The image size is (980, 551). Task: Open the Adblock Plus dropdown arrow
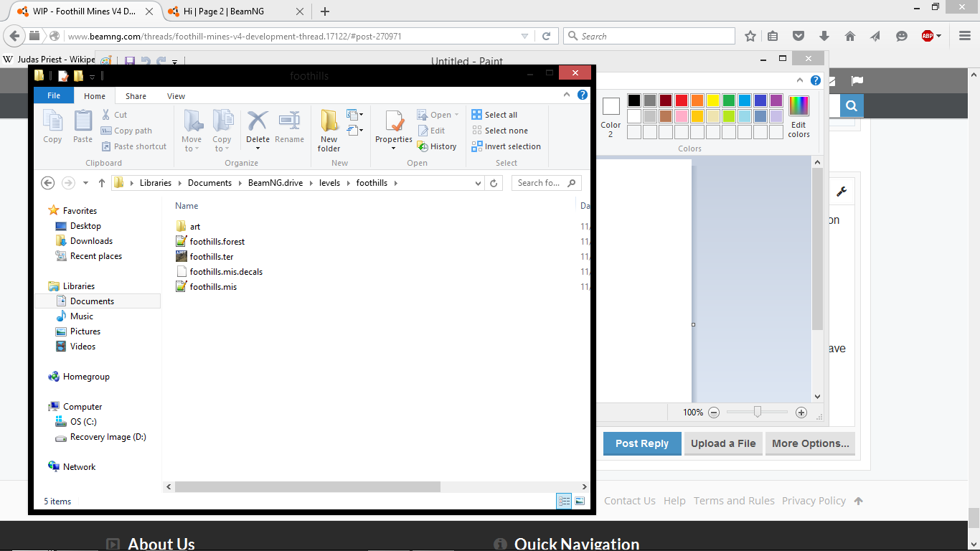click(938, 36)
